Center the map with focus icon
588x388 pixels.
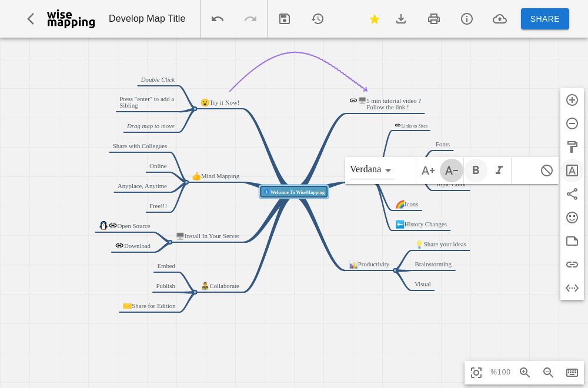click(x=476, y=373)
